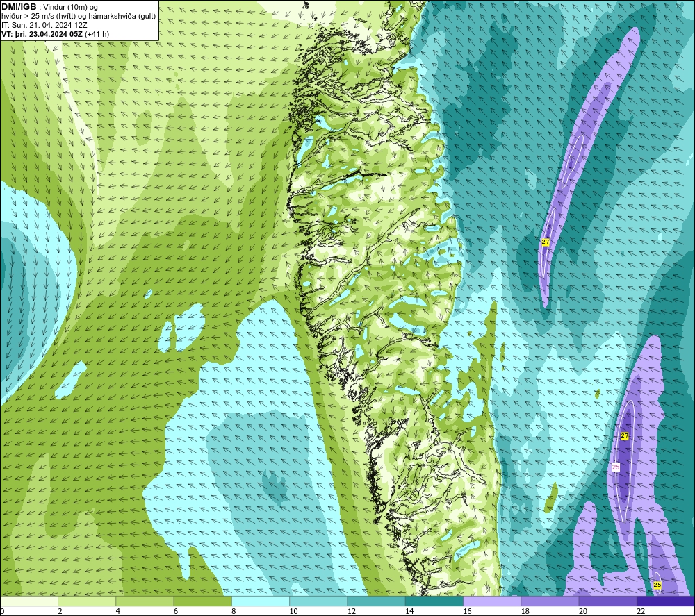
Task: Click the scale tick label 2
Action: pyautogui.click(x=60, y=612)
